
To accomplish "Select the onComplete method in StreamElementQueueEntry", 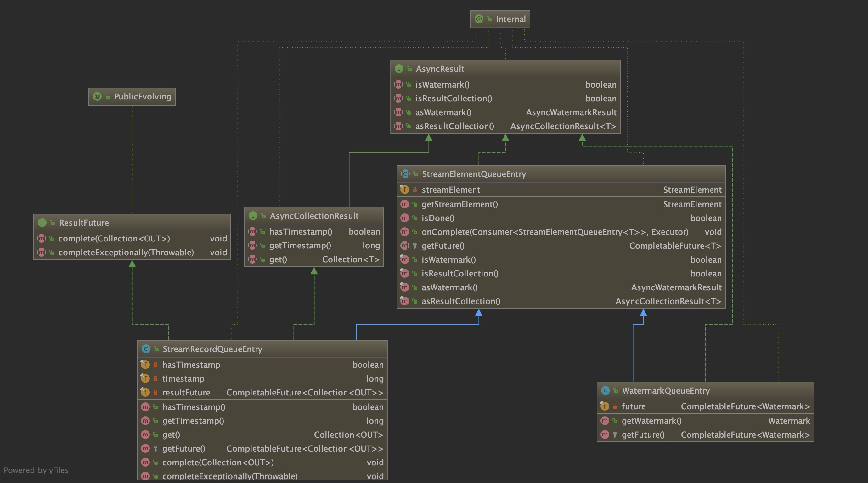I will click(x=555, y=232).
